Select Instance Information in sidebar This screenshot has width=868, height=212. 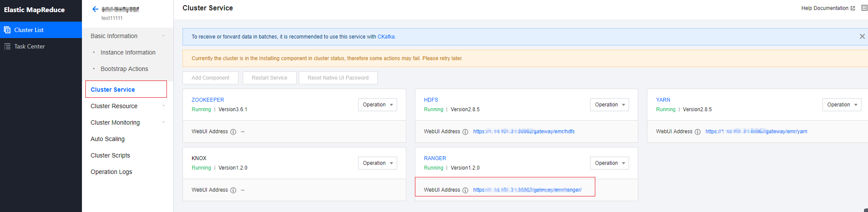[128, 52]
